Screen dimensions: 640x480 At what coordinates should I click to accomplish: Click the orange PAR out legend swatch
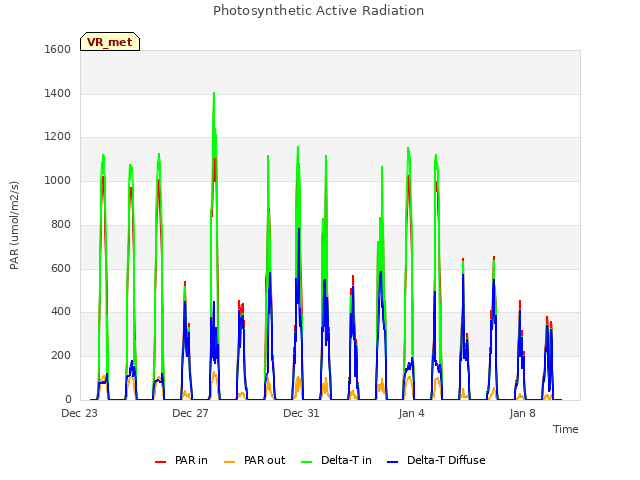click(230, 462)
